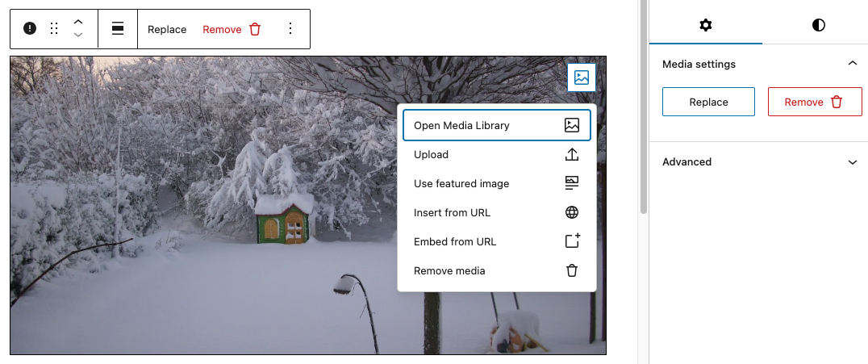Select Insert from URL menu item
The width and height of the screenshot is (868, 364).
pyautogui.click(x=497, y=213)
